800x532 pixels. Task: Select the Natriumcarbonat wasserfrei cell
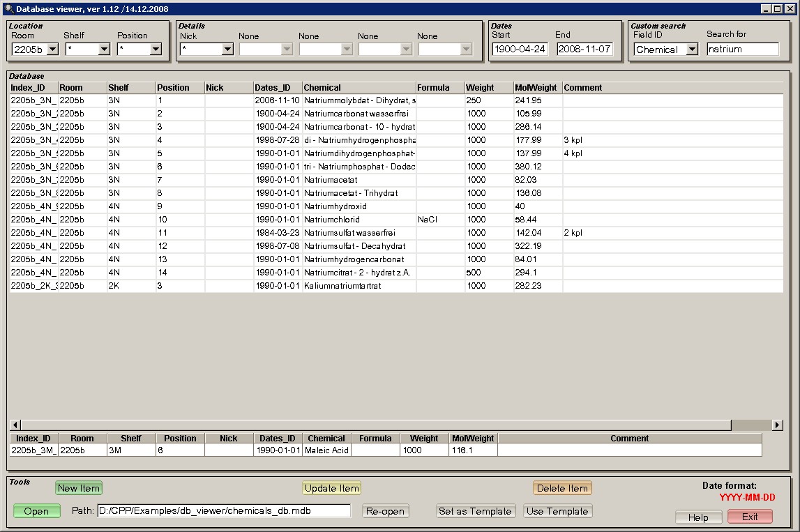(x=359, y=114)
